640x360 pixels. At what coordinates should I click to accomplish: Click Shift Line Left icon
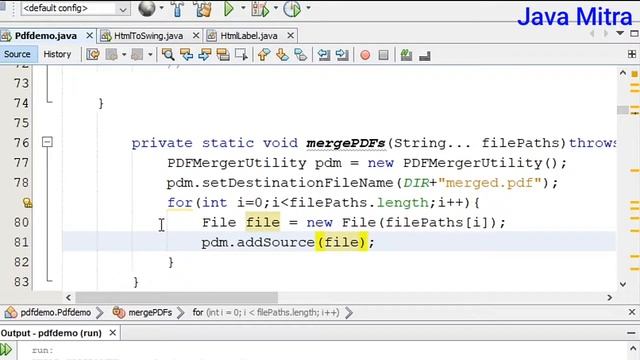[324, 55]
